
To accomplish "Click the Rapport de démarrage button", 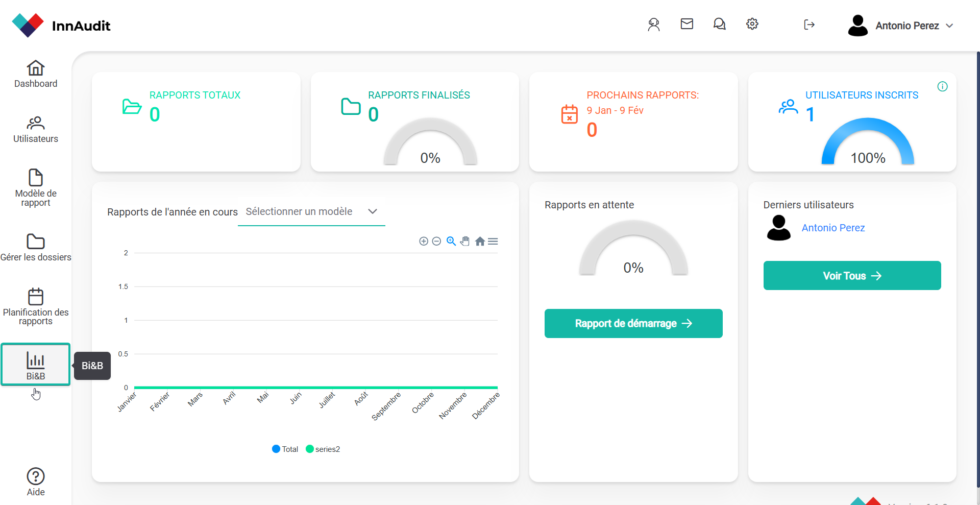I will 633,323.
